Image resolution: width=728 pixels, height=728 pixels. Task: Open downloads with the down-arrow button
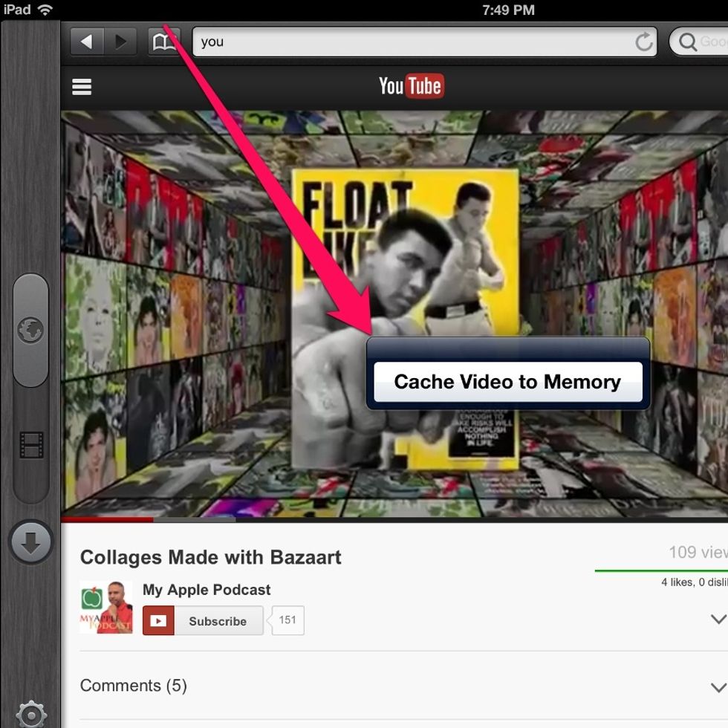[30, 542]
